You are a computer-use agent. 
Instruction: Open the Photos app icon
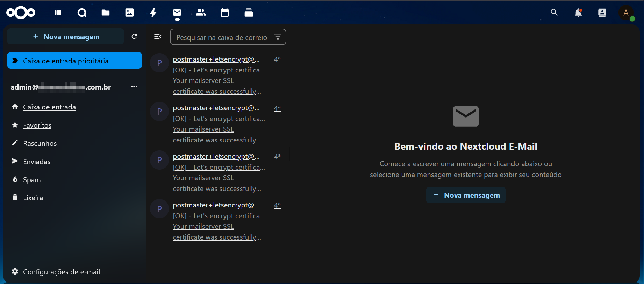[129, 13]
